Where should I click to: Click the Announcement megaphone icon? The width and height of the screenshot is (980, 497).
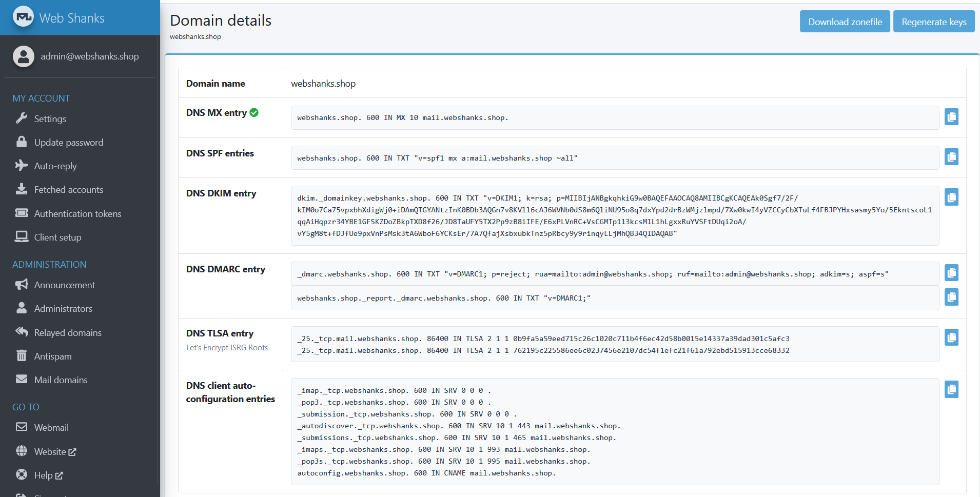click(x=22, y=285)
